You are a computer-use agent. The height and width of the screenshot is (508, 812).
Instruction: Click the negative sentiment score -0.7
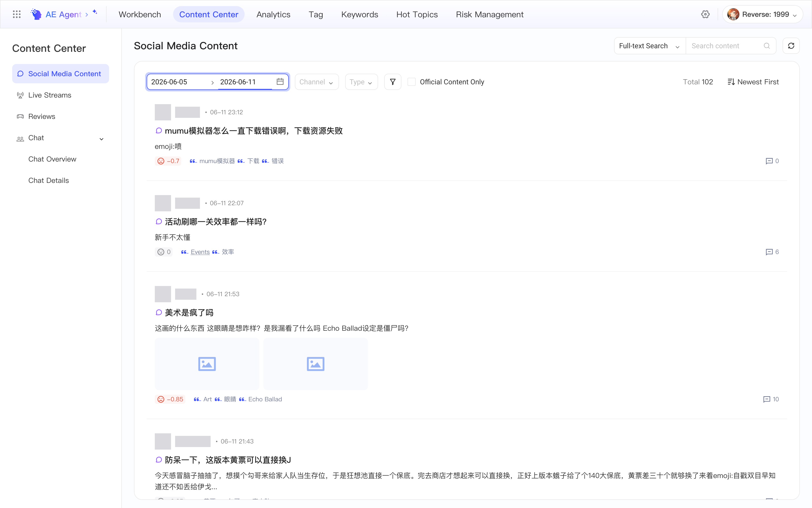(x=168, y=161)
